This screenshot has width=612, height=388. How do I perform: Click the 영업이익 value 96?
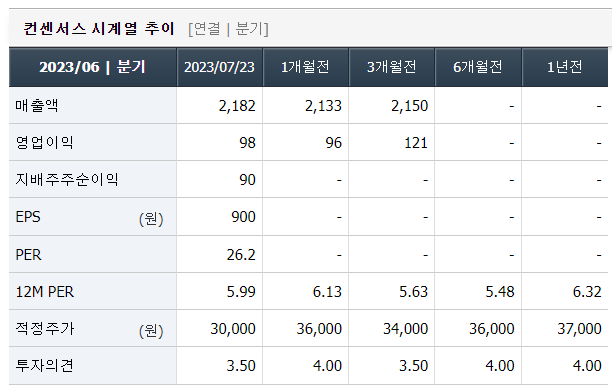tap(334, 143)
